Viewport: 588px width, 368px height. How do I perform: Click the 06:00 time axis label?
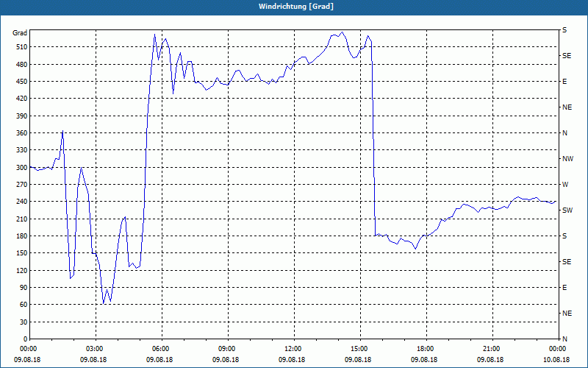[162, 349]
